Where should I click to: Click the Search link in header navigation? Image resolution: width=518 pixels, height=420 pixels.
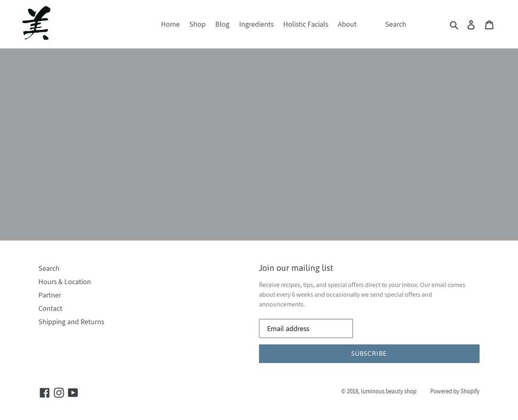click(396, 24)
